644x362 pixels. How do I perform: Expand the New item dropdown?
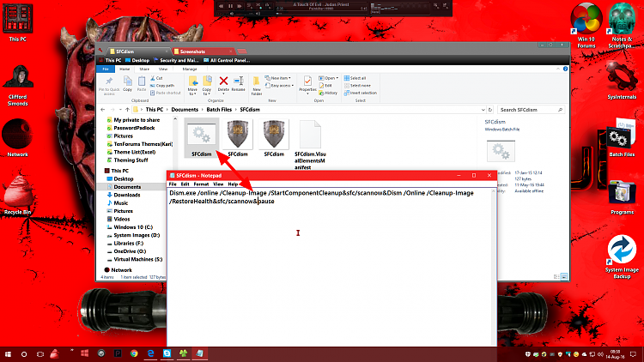pos(278,78)
